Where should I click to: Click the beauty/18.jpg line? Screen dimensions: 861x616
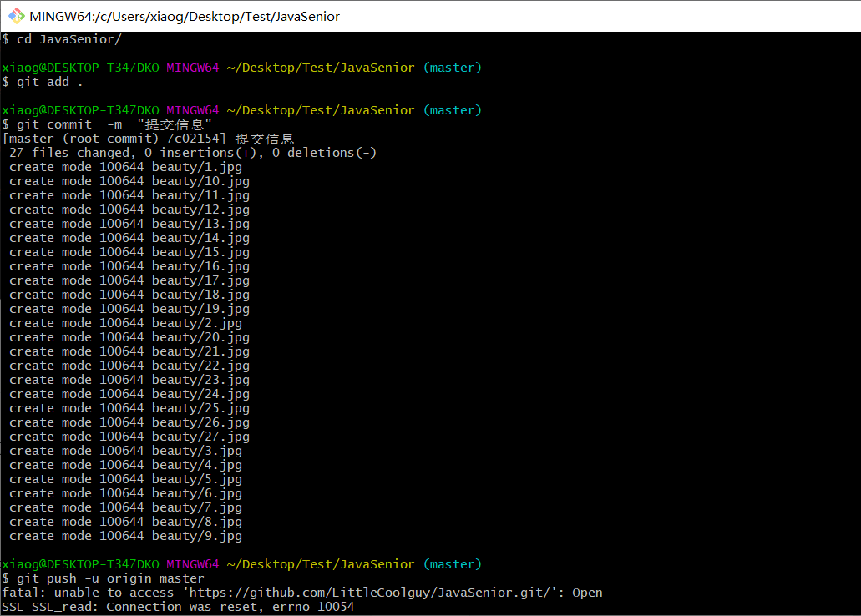(129, 295)
